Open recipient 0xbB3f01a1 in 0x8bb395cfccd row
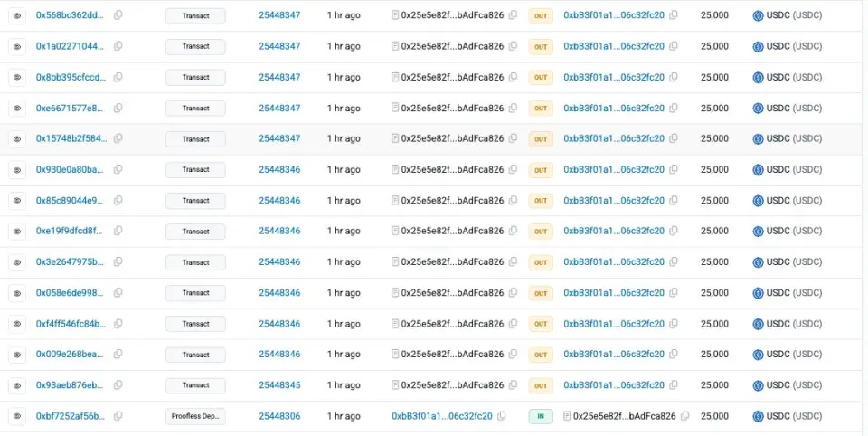868x436 pixels. point(614,77)
